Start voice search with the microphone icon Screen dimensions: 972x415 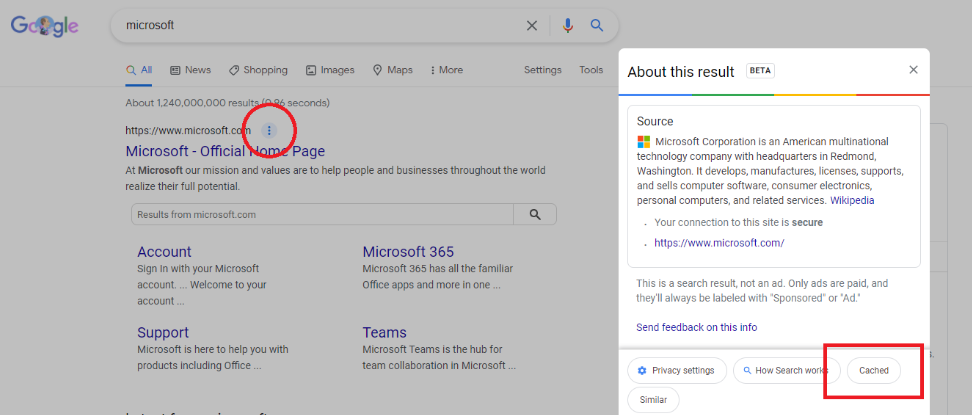(x=568, y=26)
